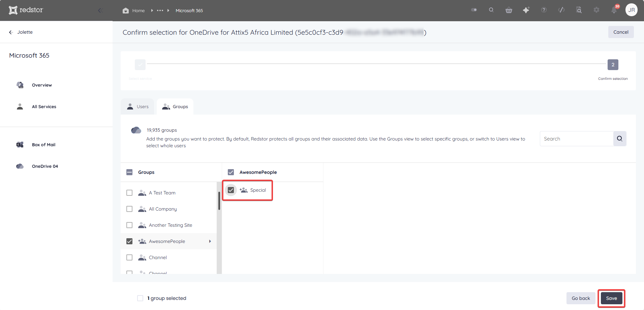The height and width of the screenshot is (310, 644).
Task: Select the Channel group name
Action: coord(158,257)
